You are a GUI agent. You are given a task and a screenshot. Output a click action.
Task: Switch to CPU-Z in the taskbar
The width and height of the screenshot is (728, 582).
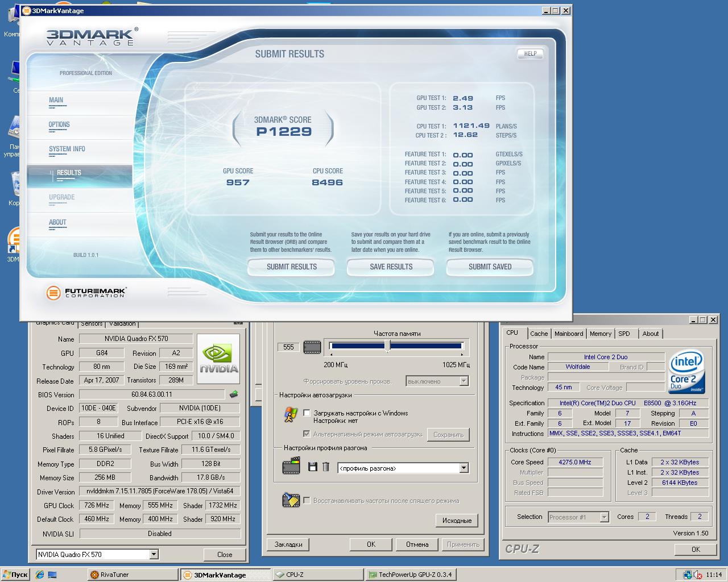click(x=318, y=575)
